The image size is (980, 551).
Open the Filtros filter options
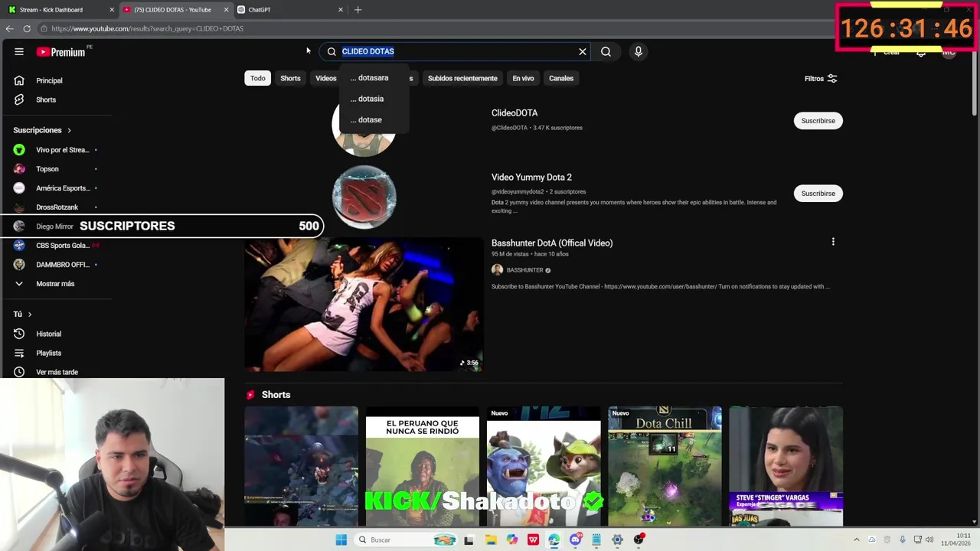821,78
